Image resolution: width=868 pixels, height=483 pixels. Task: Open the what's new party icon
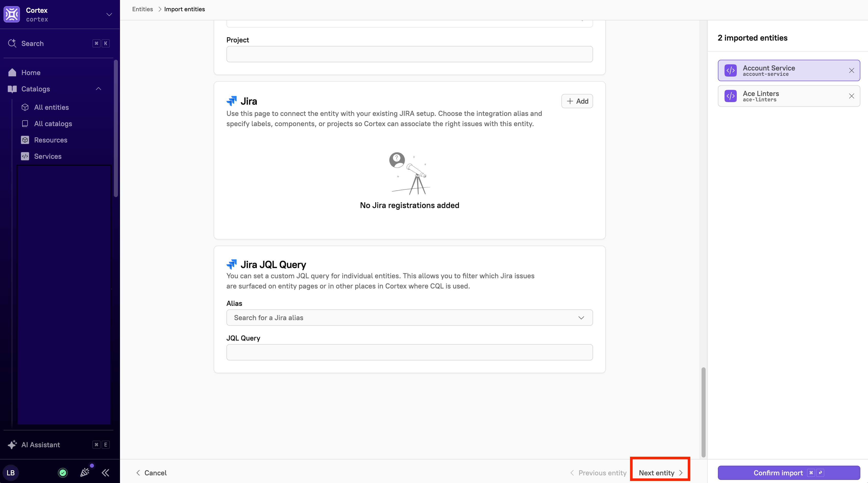(x=85, y=472)
